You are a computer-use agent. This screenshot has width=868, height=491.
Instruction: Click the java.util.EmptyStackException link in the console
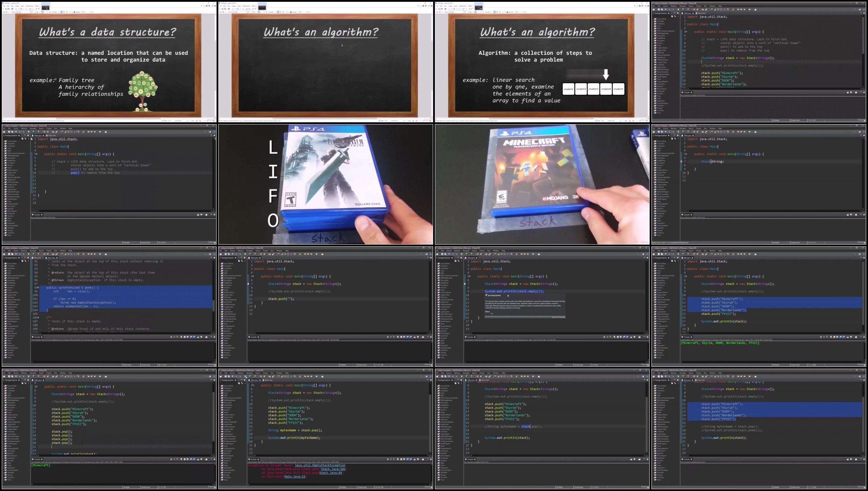click(320, 465)
